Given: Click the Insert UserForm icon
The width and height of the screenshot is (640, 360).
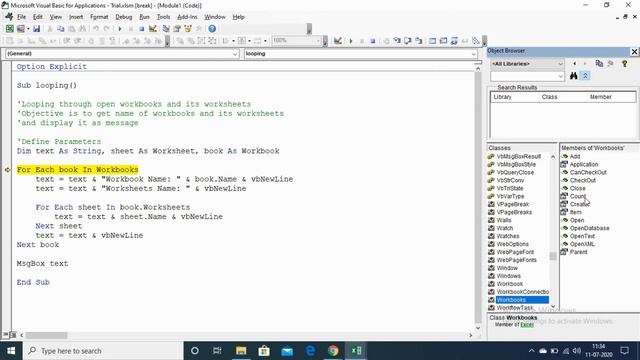Looking at the screenshot, I should tap(20, 29).
